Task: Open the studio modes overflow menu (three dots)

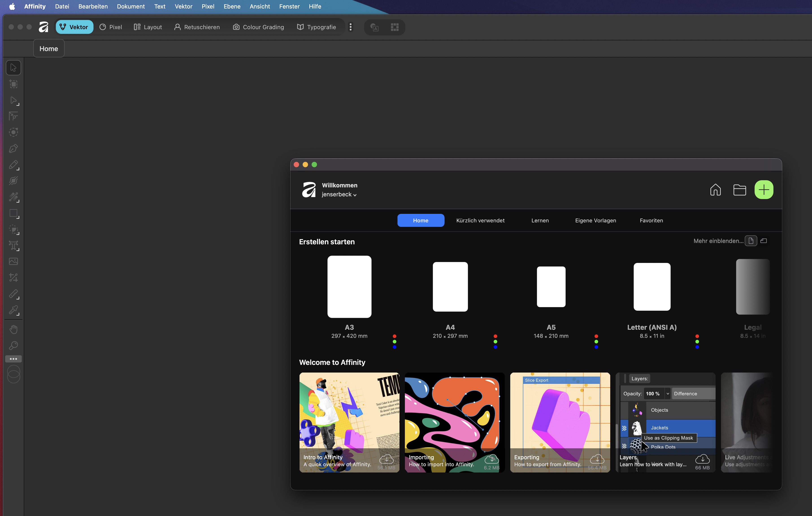Action: pos(351,27)
